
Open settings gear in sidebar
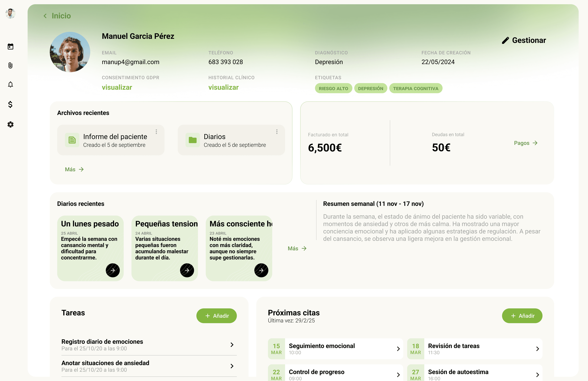click(x=10, y=124)
